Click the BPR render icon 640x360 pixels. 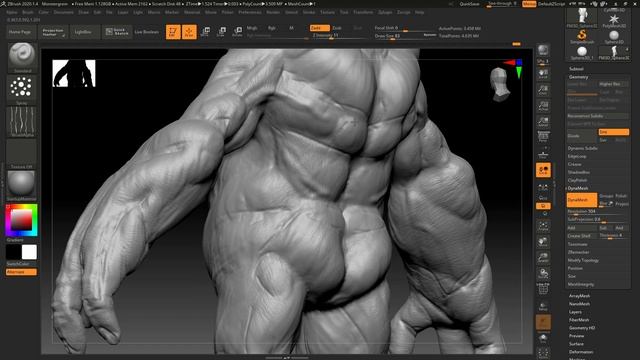pos(543,51)
